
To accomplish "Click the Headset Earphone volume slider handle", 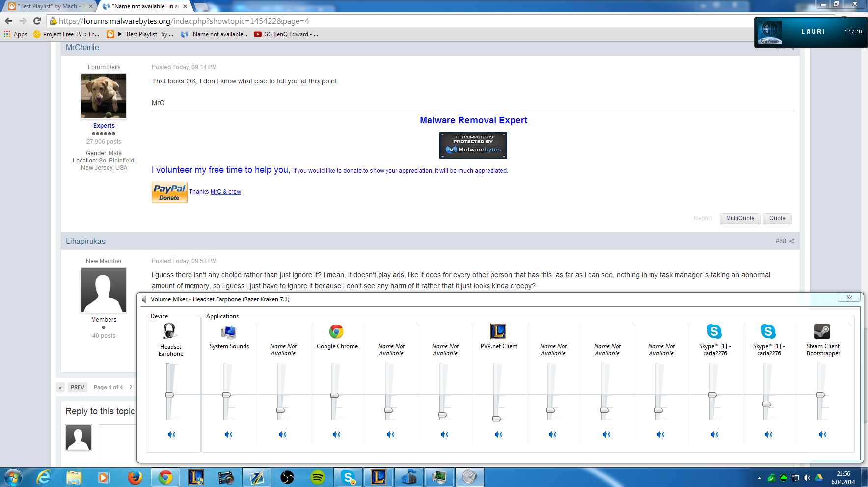I will click(x=170, y=395).
